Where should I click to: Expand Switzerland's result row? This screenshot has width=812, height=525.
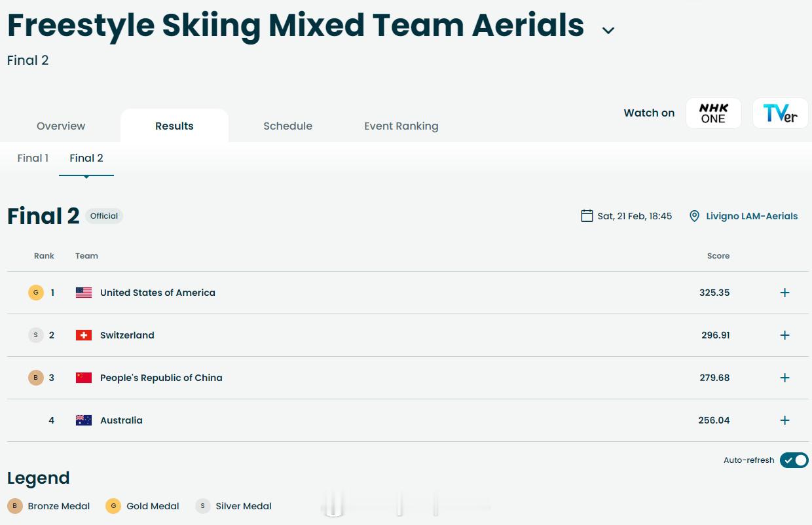pos(784,335)
